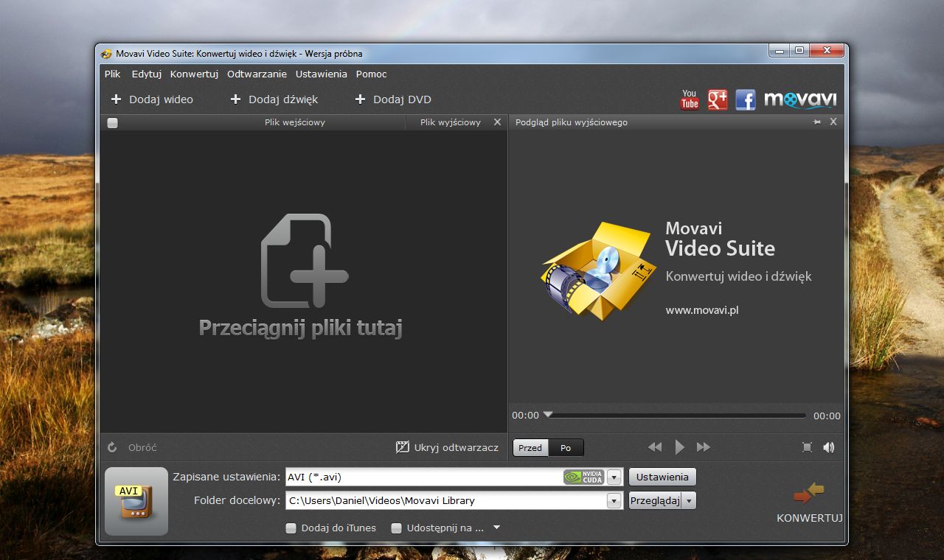Screen dimensions: 944x560
Task: Click the fullscreen preview icon
Action: pyautogui.click(x=807, y=447)
